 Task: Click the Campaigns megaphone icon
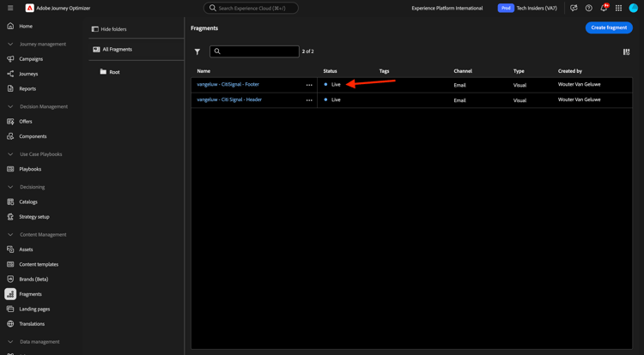10,58
